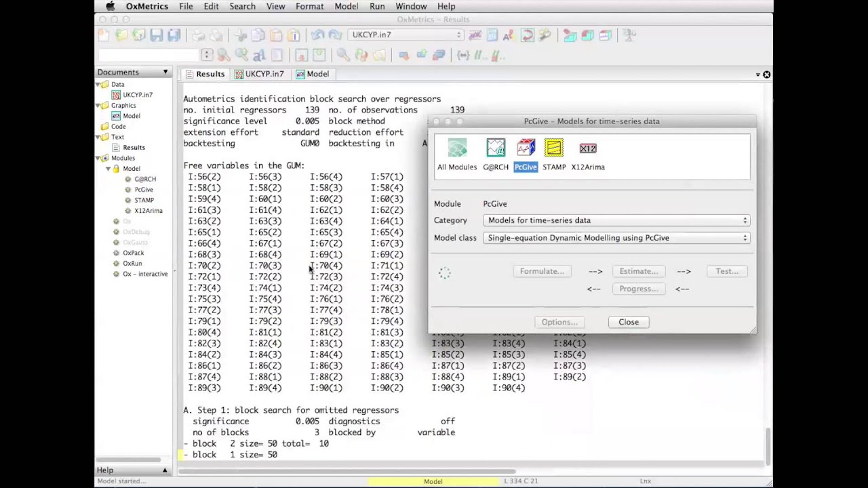Viewport: 868px width, 488px height.
Task: Open the Run menu
Action: point(377,6)
